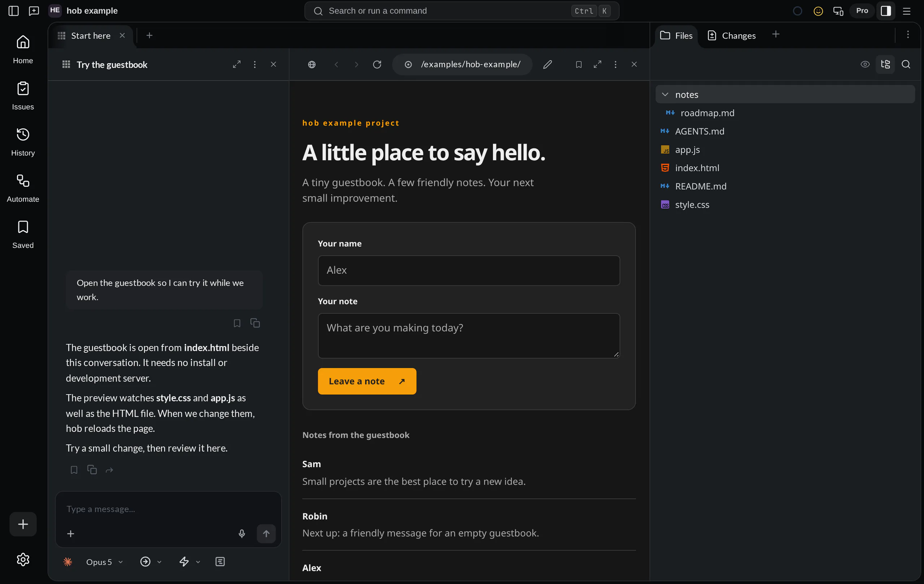
Task: Open the devices icon in the top bar
Action: tap(838, 11)
